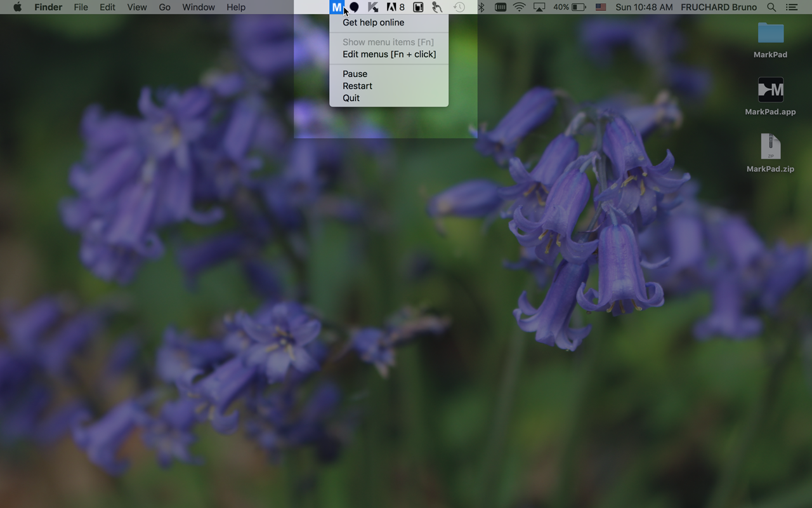Click the Time Machine clock icon
The width and height of the screenshot is (812, 508).
459,7
